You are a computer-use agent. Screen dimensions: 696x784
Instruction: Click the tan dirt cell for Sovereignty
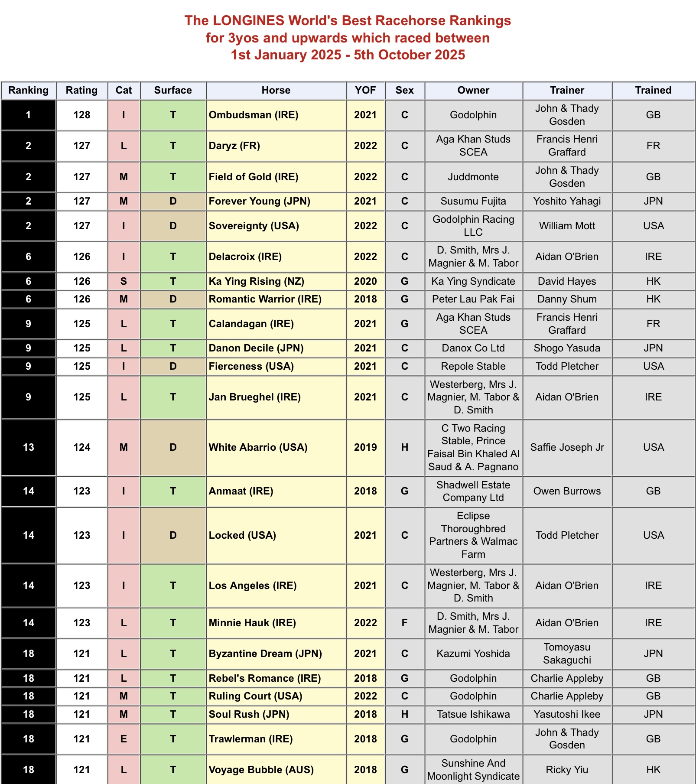[173, 226]
